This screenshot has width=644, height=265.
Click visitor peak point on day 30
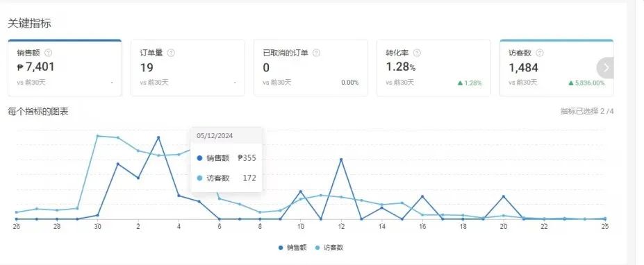(x=98, y=136)
